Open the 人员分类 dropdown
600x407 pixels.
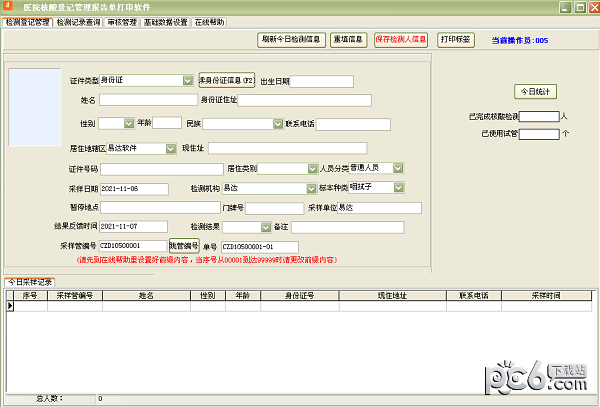point(398,168)
